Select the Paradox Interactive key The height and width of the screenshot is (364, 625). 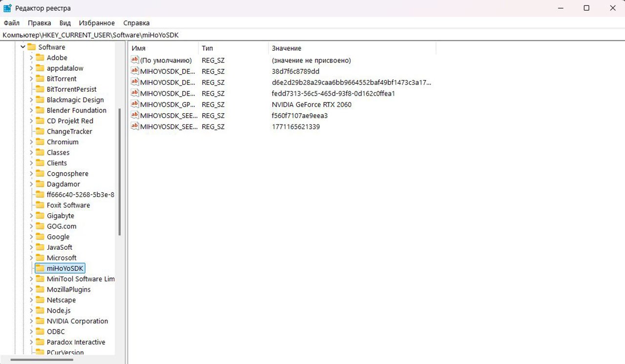click(x=76, y=342)
